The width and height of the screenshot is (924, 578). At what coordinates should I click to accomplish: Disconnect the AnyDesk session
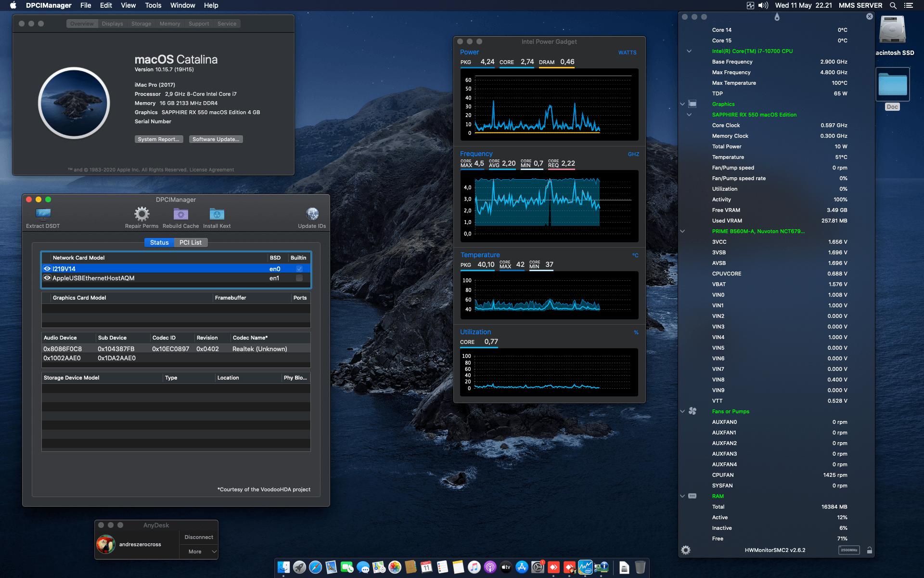[198, 537]
